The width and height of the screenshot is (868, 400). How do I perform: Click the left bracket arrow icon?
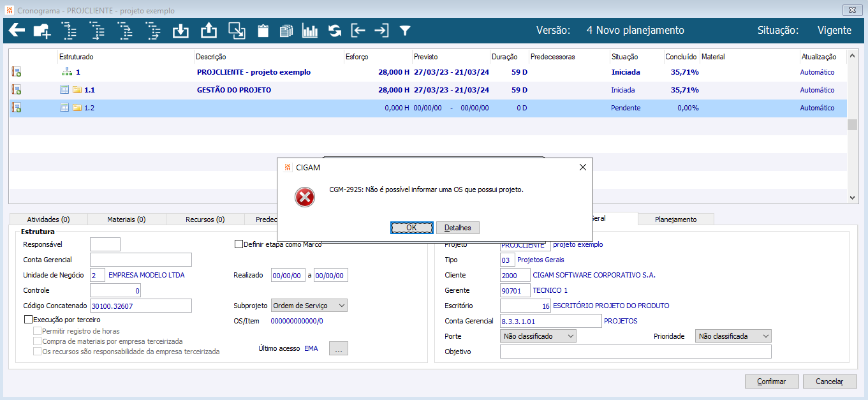tap(358, 31)
